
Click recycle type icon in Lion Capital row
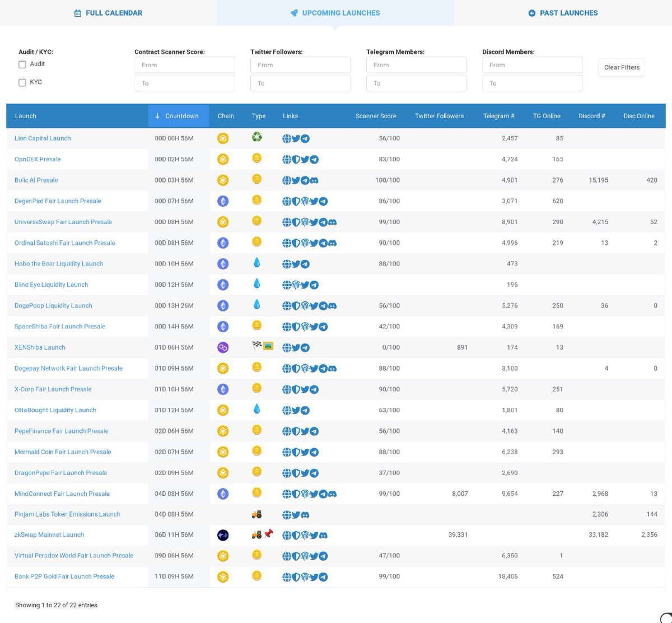[x=256, y=137]
